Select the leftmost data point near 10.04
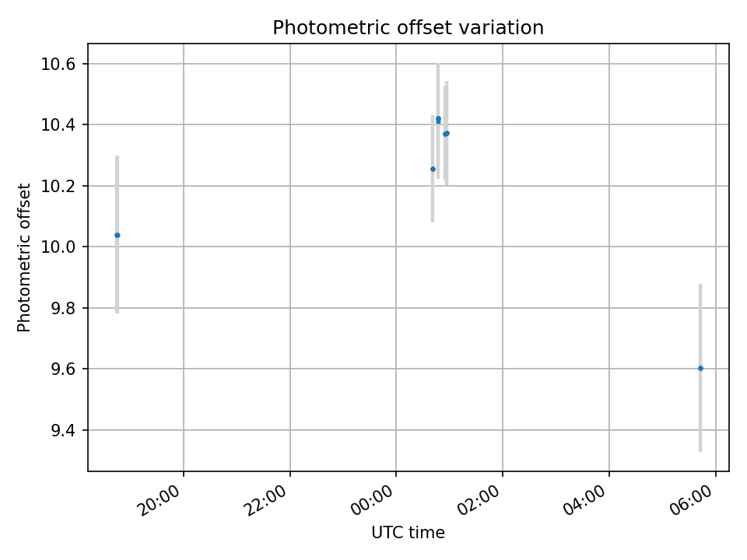747x560 pixels. [117, 235]
